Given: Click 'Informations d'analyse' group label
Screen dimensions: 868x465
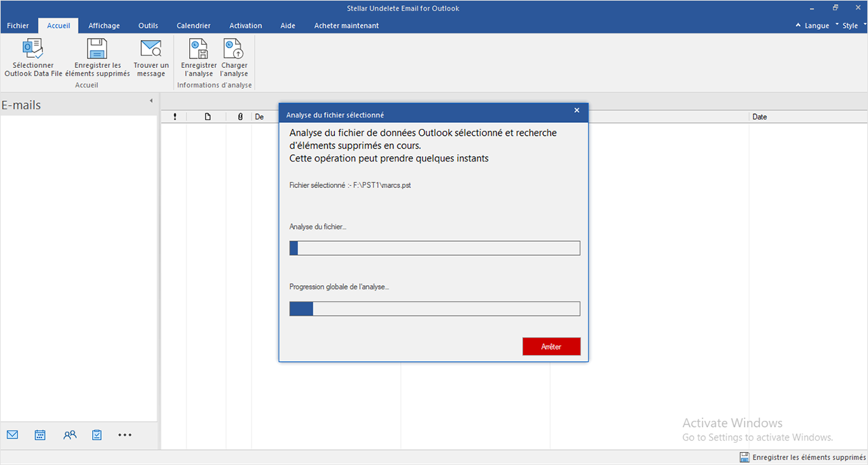Looking at the screenshot, I should coord(214,86).
